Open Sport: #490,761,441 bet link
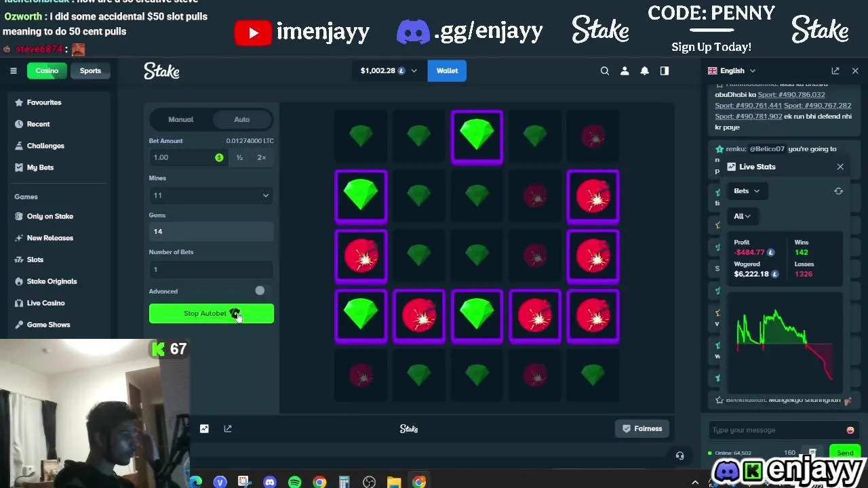868x488 pixels. point(749,106)
